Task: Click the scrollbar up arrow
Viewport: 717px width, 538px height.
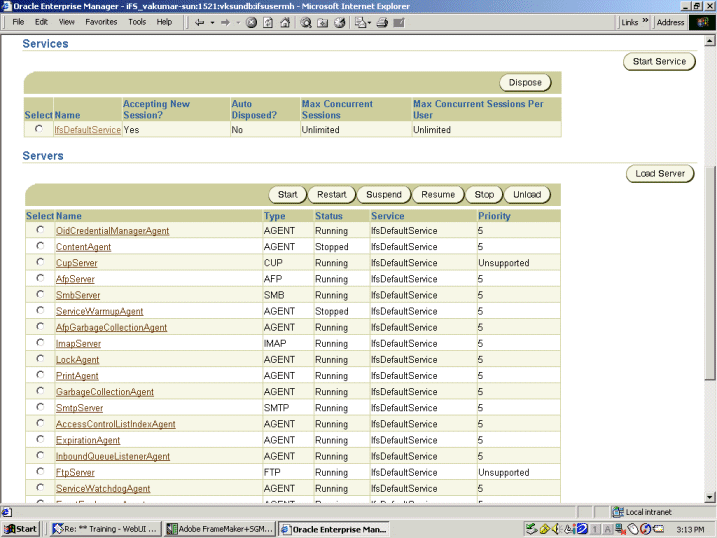Action: click(710, 41)
